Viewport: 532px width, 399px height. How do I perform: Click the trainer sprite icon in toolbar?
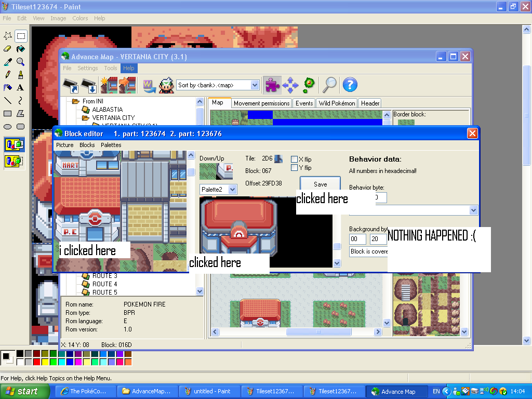click(166, 85)
